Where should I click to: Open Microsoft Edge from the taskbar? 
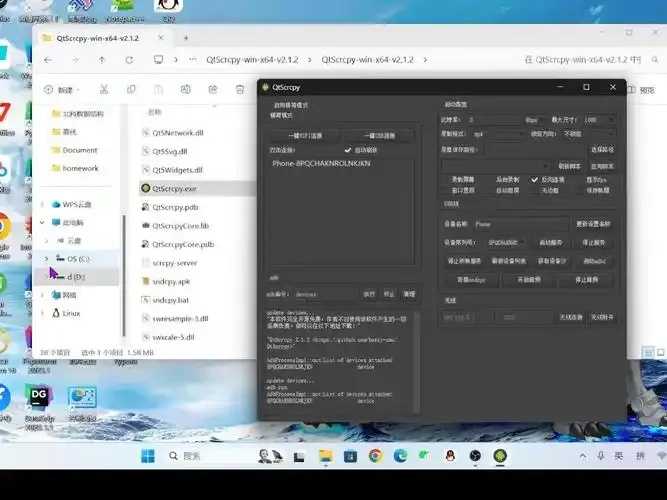pyautogui.click(x=400, y=456)
